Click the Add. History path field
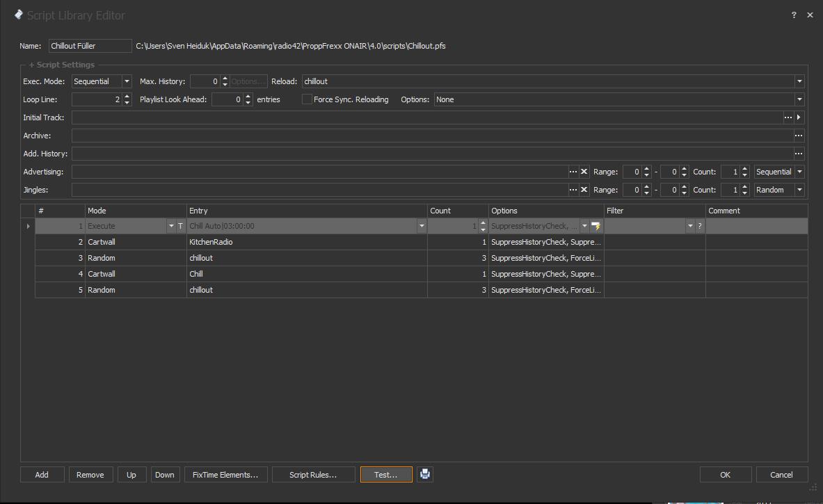 pyautogui.click(x=433, y=154)
